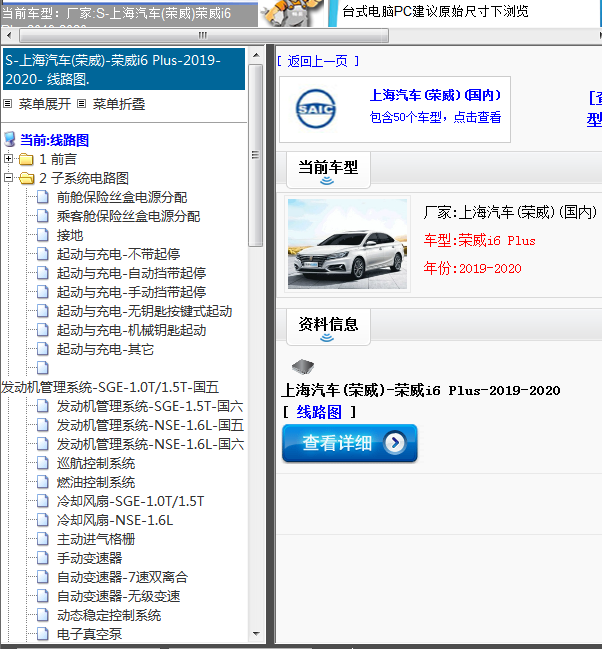Click the left panel vertical scrollbar
The image size is (602, 649).
pyautogui.click(x=256, y=300)
